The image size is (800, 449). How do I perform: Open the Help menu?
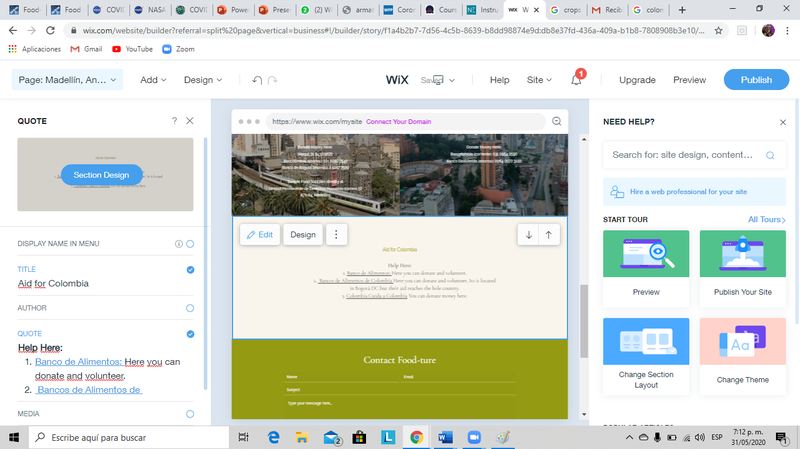point(499,80)
